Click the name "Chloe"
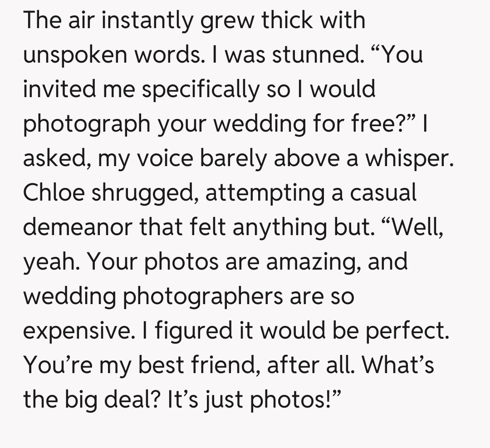Image resolution: width=490 pixels, height=448 pixels. pyautogui.click(x=54, y=193)
